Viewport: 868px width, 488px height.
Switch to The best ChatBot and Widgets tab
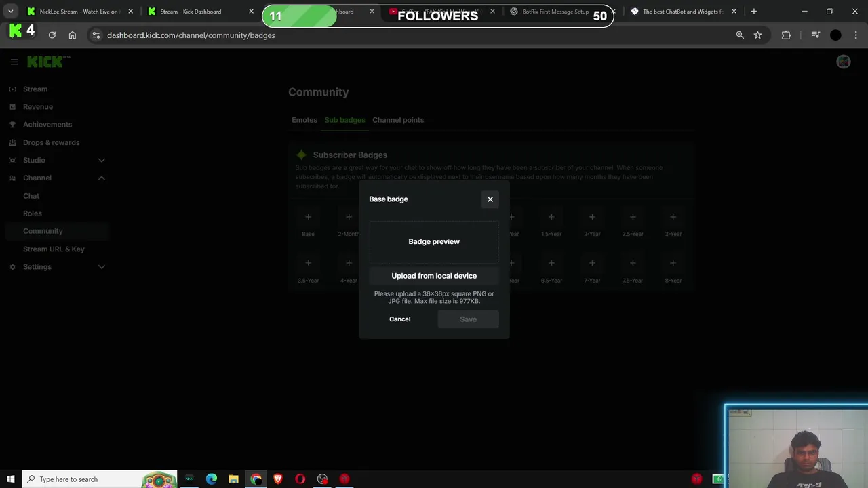[684, 12]
